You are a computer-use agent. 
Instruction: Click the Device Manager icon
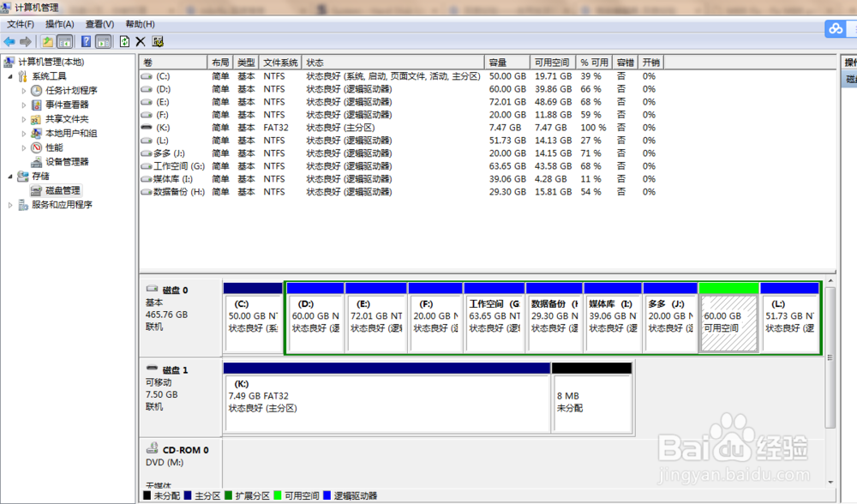(37, 162)
